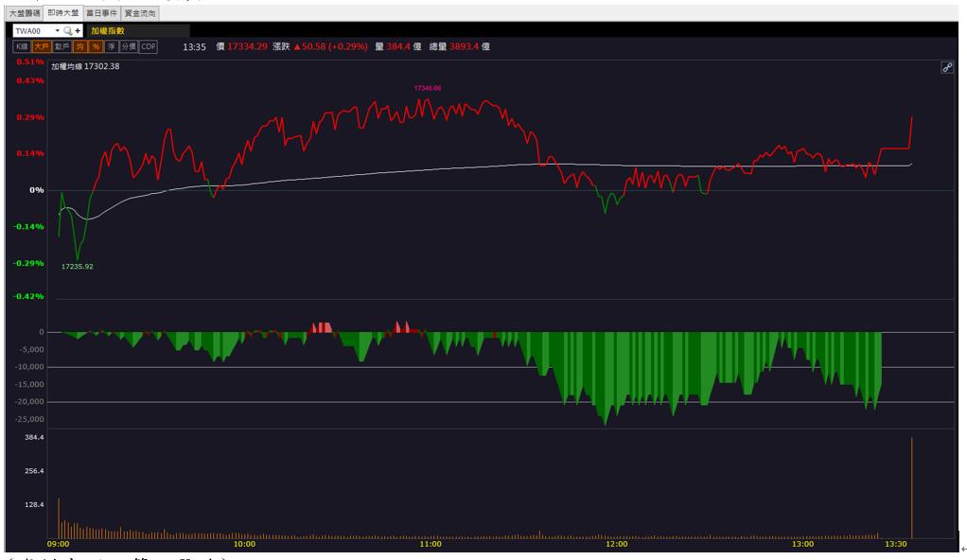Open the TWA00 symbol dropdown arrow
The width and height of the screenshot is (967, 560).
pyautogui.click(x=58, y=31)
